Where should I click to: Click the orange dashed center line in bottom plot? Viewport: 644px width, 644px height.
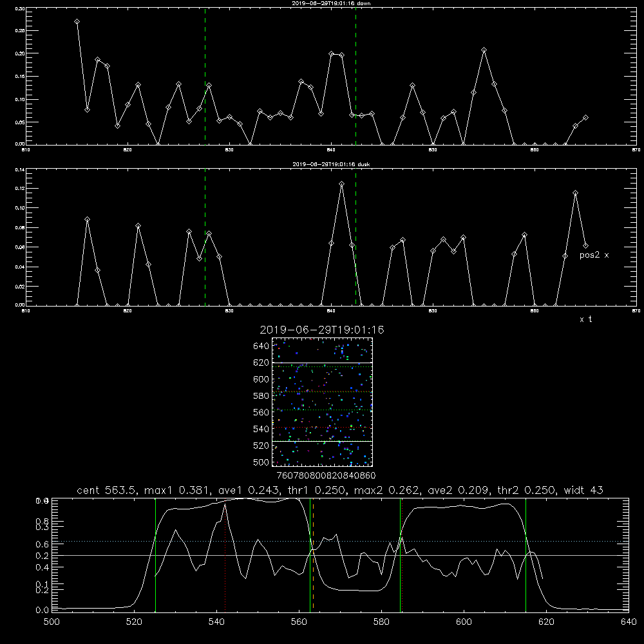[x=314, y=554]
